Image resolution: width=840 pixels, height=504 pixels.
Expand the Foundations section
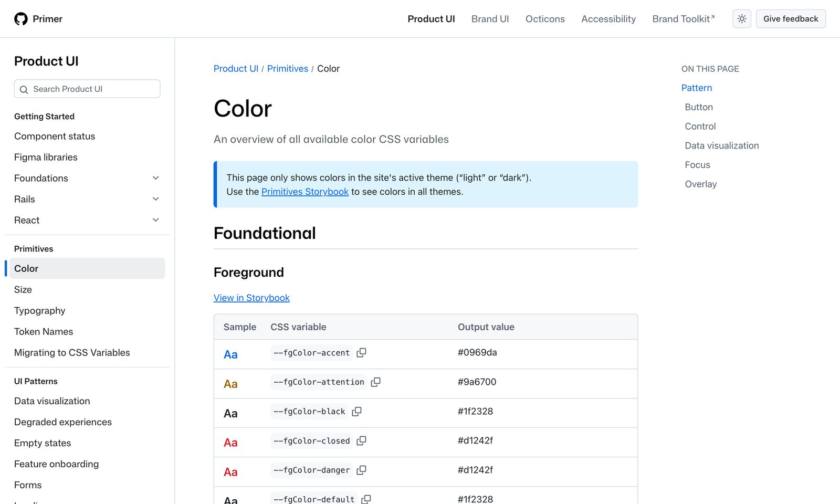click(155, 178)
